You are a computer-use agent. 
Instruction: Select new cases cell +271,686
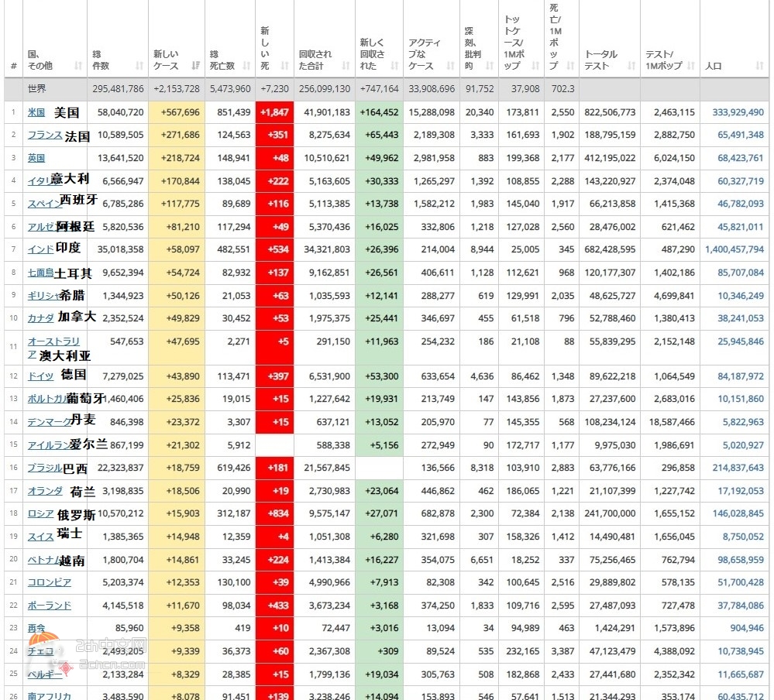point(177,135)
